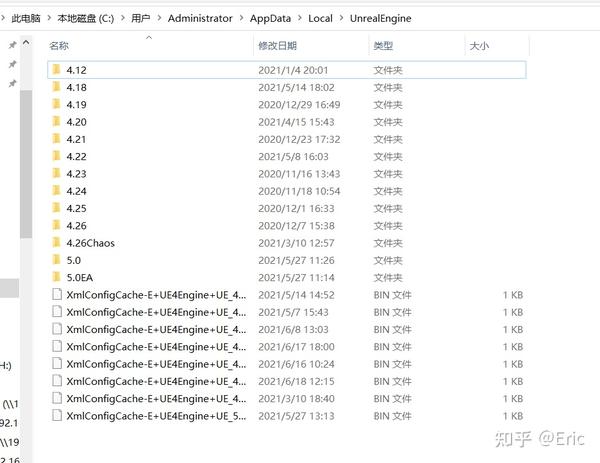The image size is (600, 463).
Task: Click UnrealEngine breadcrumb in address bar
Action: coord(380,18)
